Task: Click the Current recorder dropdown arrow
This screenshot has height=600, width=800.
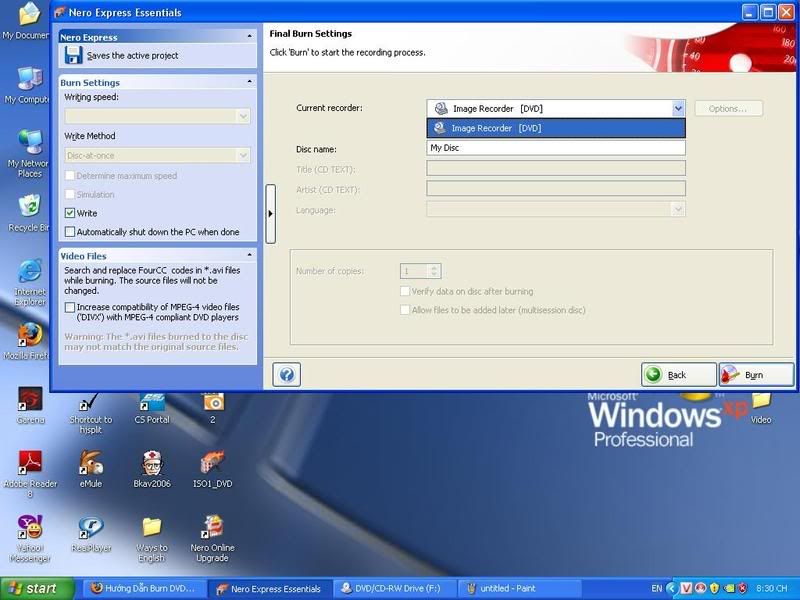Action: click(x=678, y=108)
